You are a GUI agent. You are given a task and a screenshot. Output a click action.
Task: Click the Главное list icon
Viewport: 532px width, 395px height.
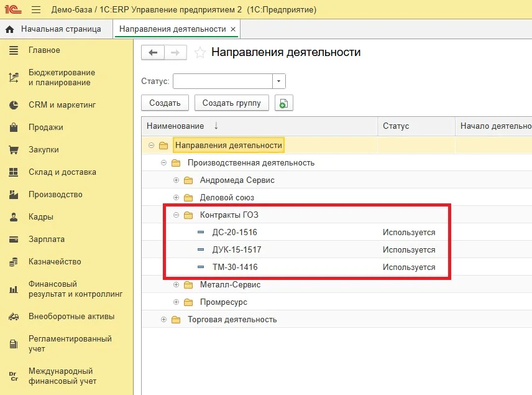[x=14, y=50]
